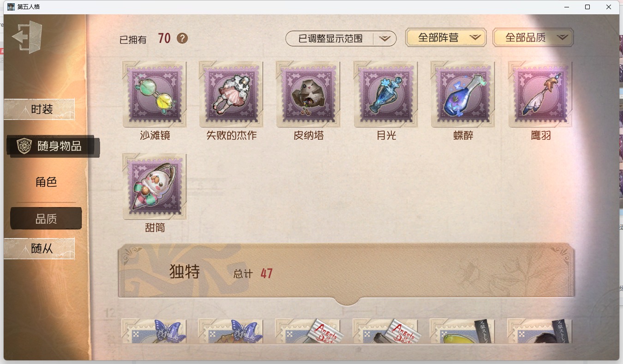Select the 鹰羽 feather accessory
623x364 pixels.
540,94
